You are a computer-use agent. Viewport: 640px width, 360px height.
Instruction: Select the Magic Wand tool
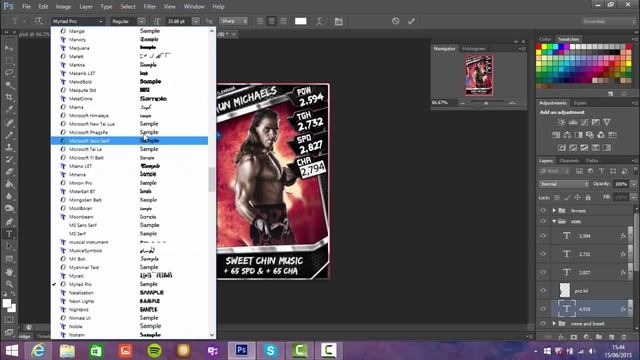point(9,85)
